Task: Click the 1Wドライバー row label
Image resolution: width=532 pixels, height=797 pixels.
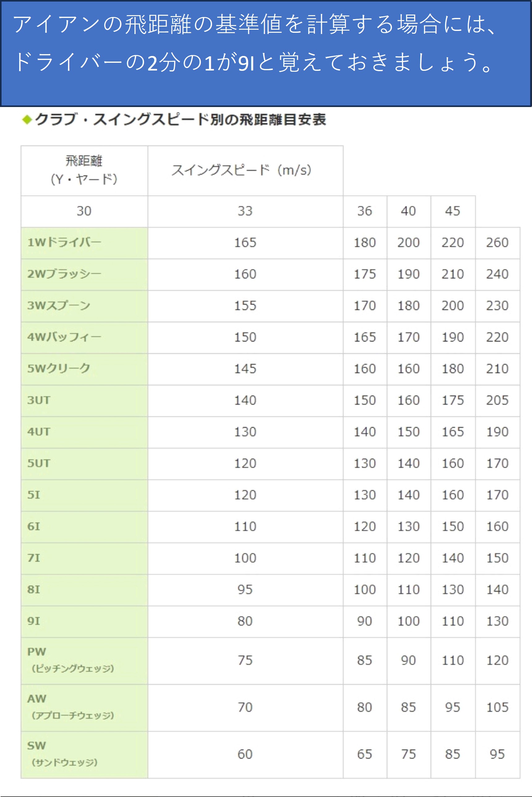Action: (x=65, y=242)
